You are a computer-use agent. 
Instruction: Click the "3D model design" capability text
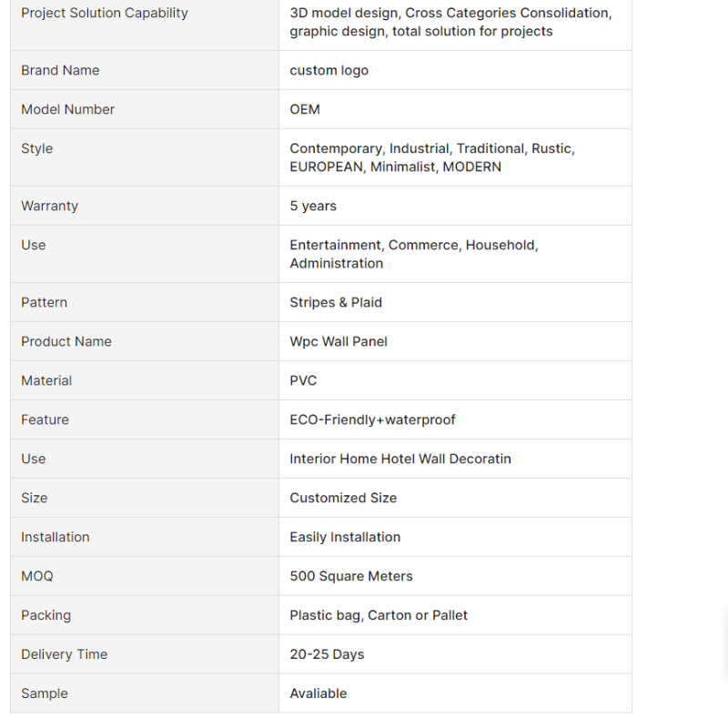pos(344,13)
